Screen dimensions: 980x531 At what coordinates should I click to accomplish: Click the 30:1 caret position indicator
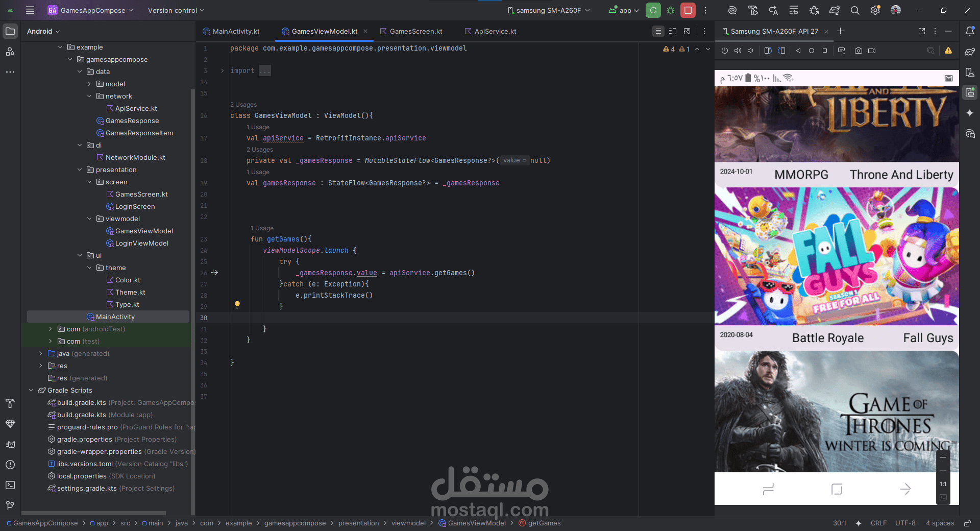(x=840, y=523)
